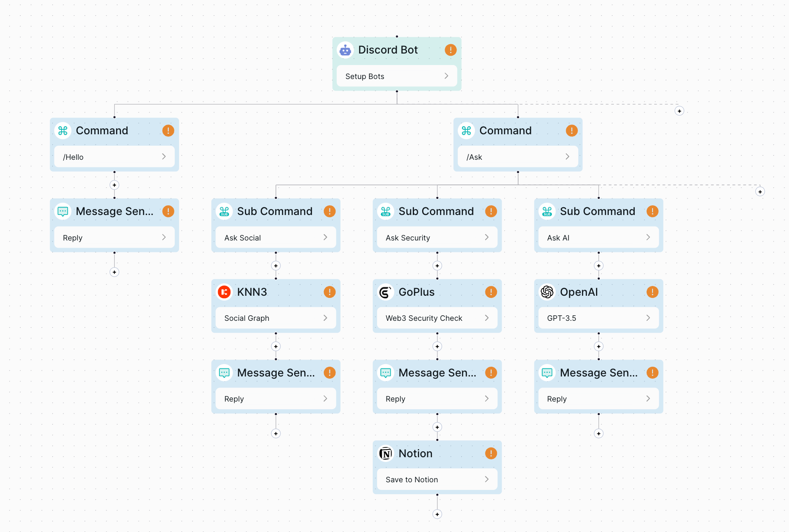The width and height of the screenshot is (789, 532).
Task: Click Sub Command icon on Ask Security node
Action: (x=385, y=211)
